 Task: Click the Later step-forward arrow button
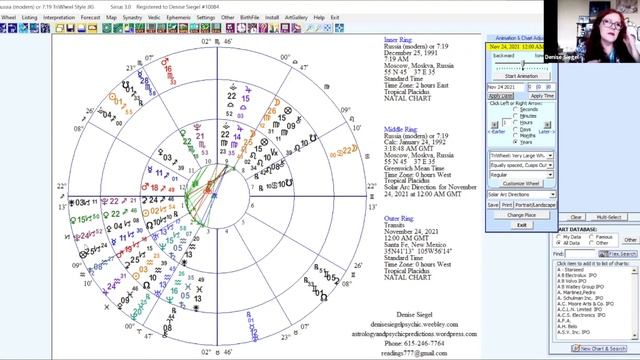coord(547,125)
